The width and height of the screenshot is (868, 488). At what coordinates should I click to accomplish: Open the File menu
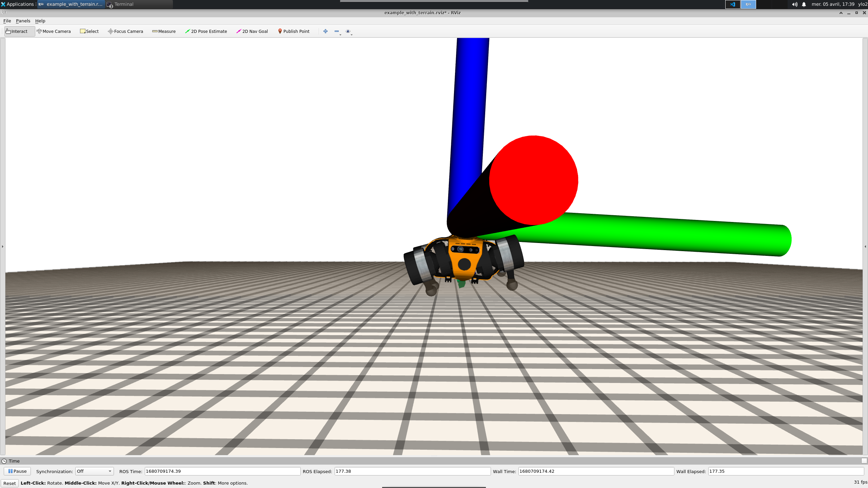click(7, 21)
